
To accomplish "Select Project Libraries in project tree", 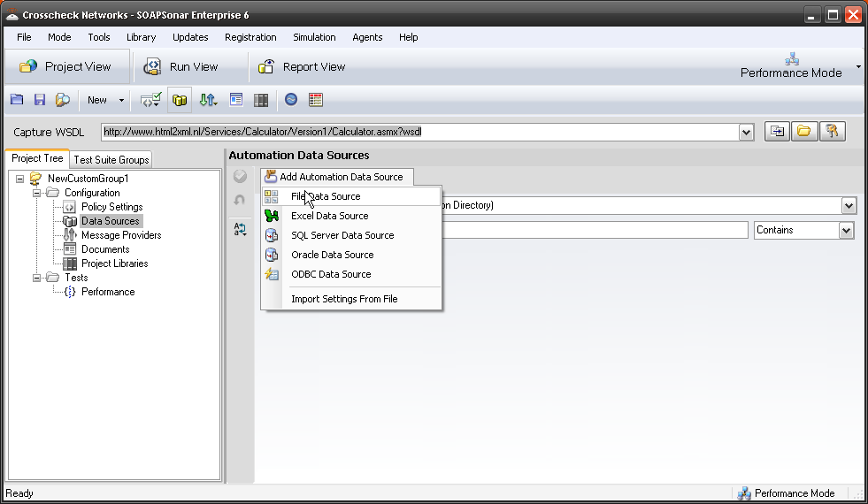I will coord(115,263).
